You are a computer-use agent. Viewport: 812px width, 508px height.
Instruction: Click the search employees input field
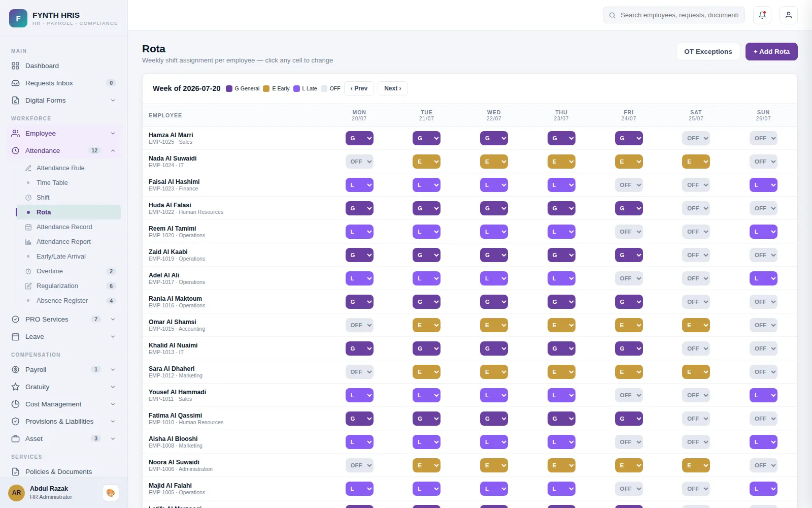674,15
